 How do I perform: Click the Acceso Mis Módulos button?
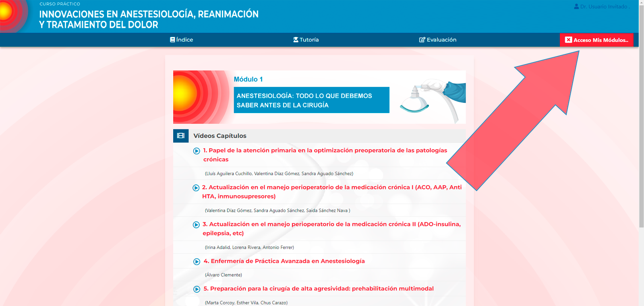point(596,40)
